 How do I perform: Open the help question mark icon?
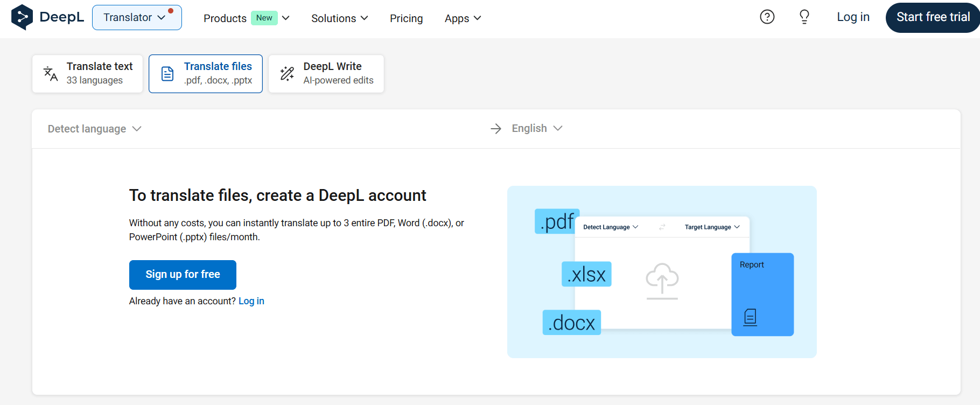tap(767, 17)
